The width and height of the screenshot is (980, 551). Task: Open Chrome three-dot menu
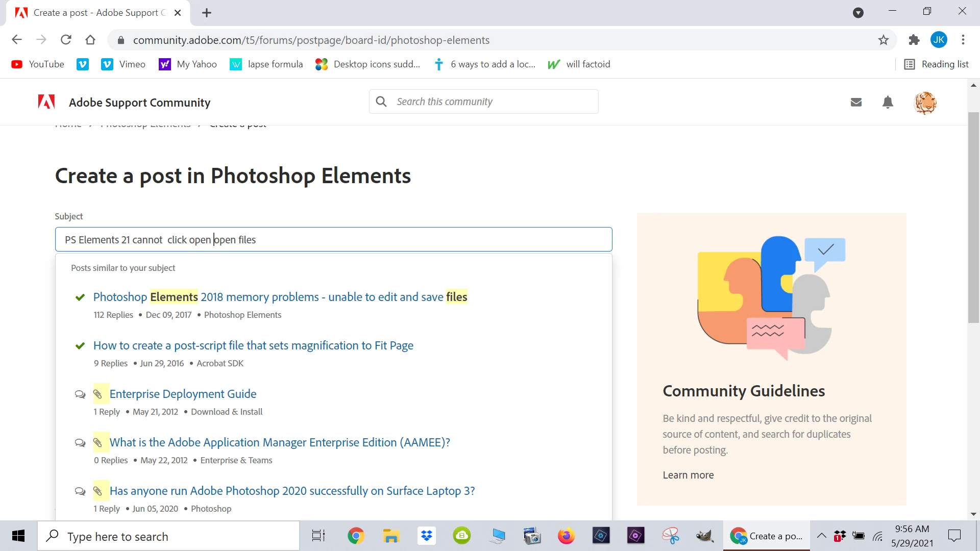pyautogui.click(x=963, y=40)
